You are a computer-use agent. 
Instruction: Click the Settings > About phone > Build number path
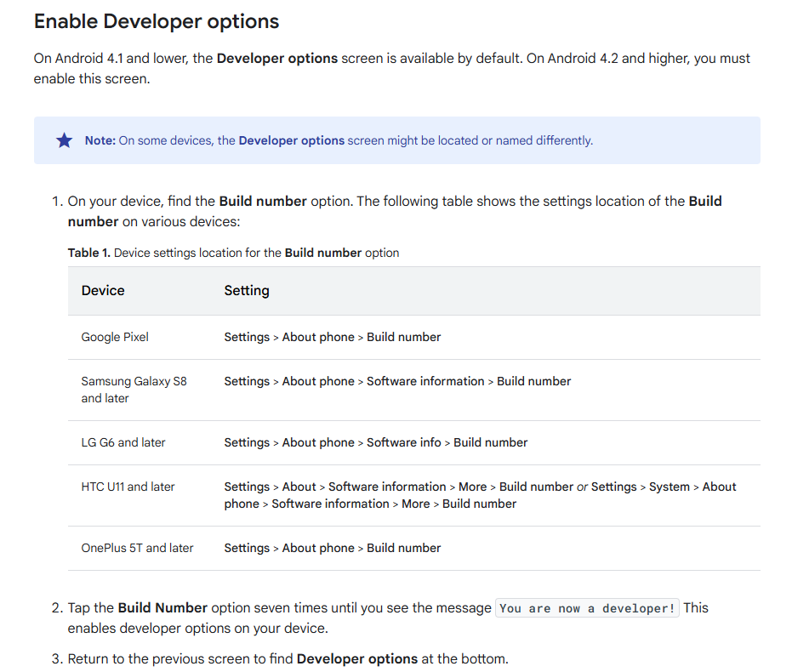pos(332,336)
